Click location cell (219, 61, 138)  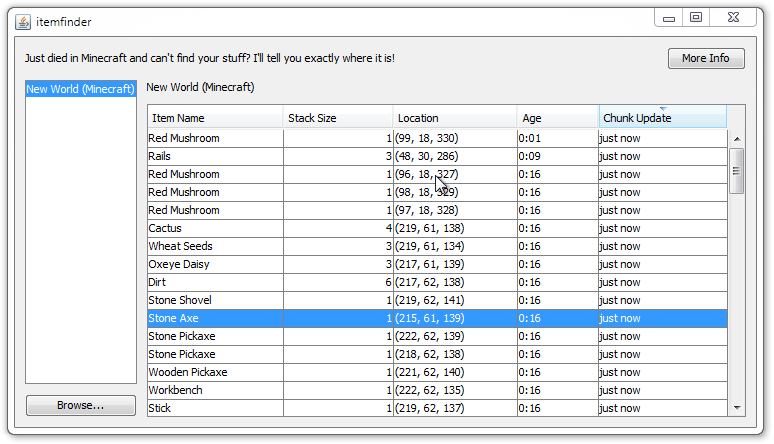click(455, 228)
